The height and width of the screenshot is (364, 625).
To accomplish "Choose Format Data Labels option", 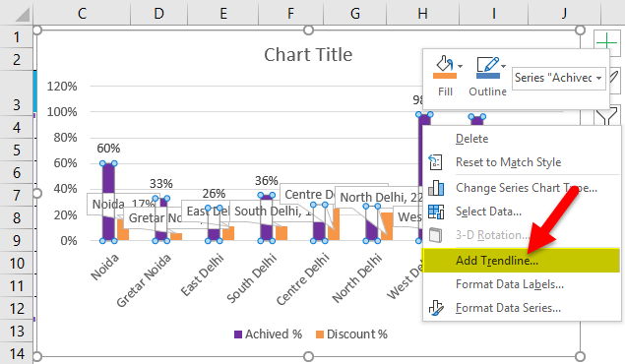I will click(510, 284).
